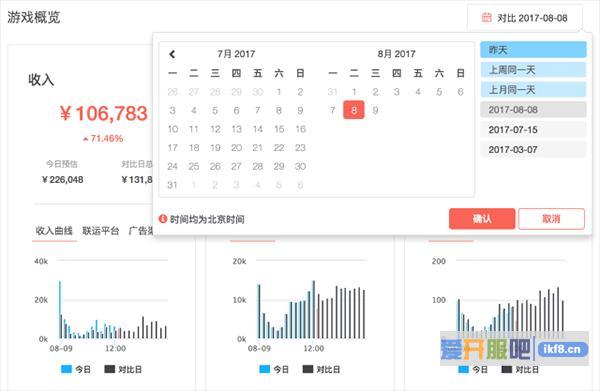The height and width of the screenshot is (391, 600).
Task: Pick July 23 in the calendar
Action: tap(300, 148)
